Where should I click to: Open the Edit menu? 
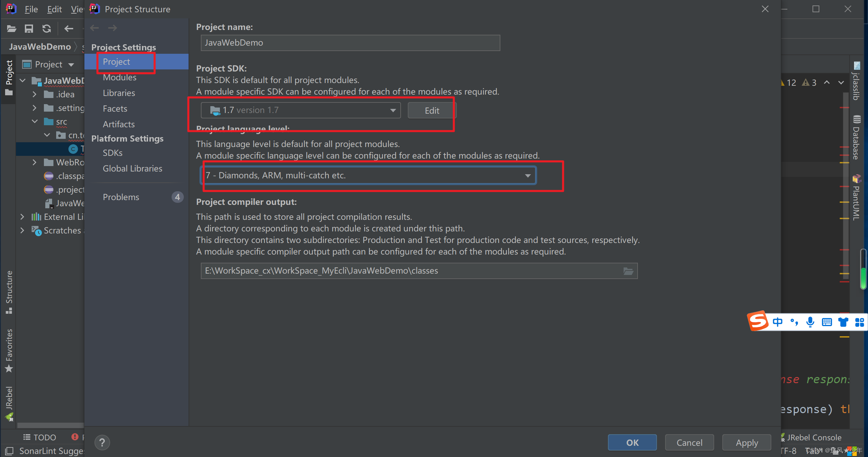[54, 9]
